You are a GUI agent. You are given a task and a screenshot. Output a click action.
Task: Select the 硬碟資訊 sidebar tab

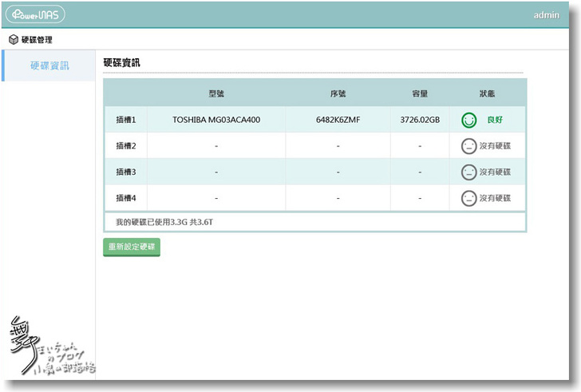click(49, 65)
